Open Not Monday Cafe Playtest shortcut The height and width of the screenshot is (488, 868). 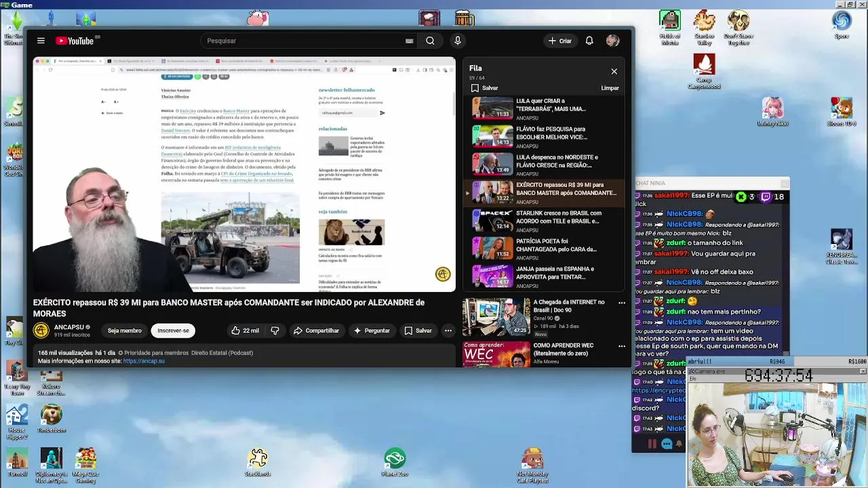point(532,466)
